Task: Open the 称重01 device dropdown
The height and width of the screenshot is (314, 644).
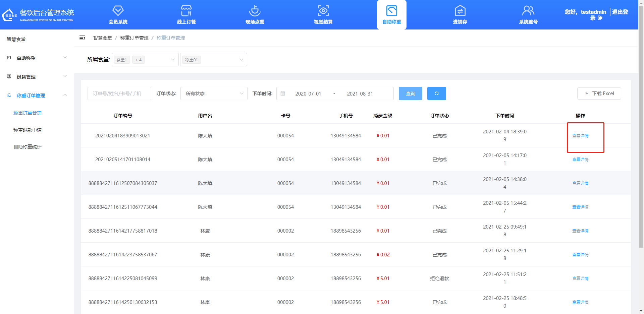Action: click(x=214, y=60)
